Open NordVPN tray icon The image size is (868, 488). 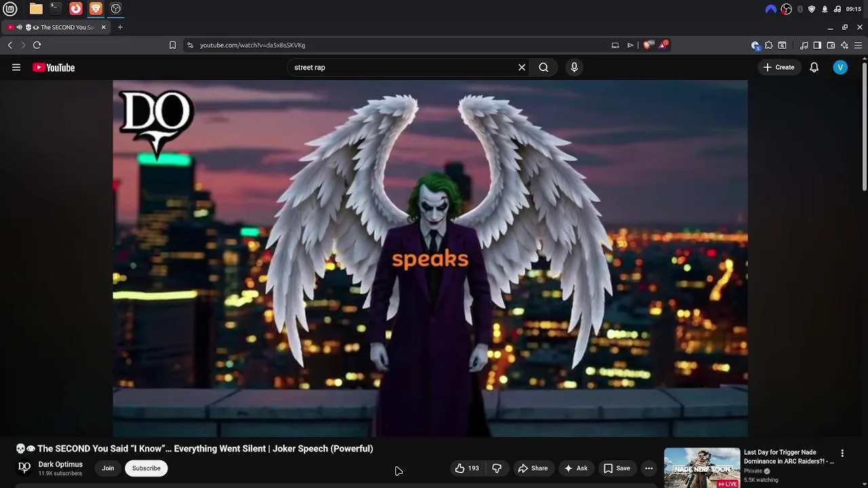pos(771,9)
